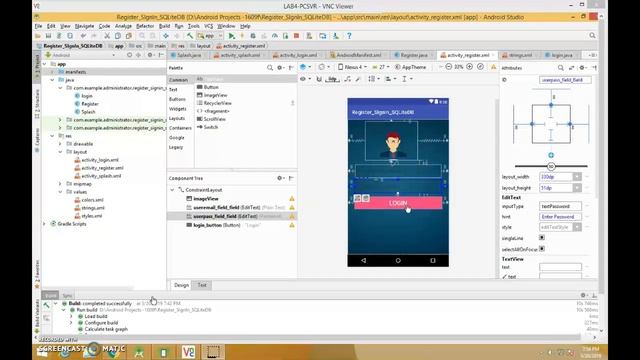
Task: Open the VCS menu
Action: tap(209, 26)
